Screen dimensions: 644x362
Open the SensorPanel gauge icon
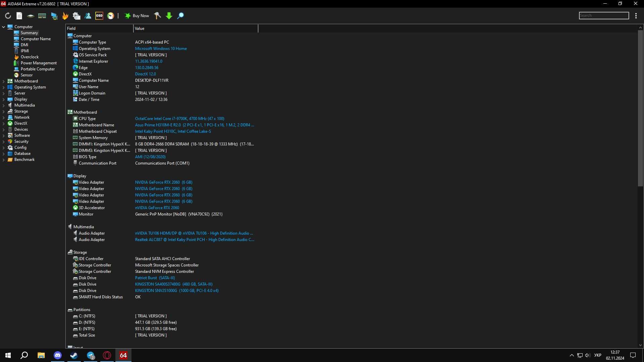pos(111,16)
